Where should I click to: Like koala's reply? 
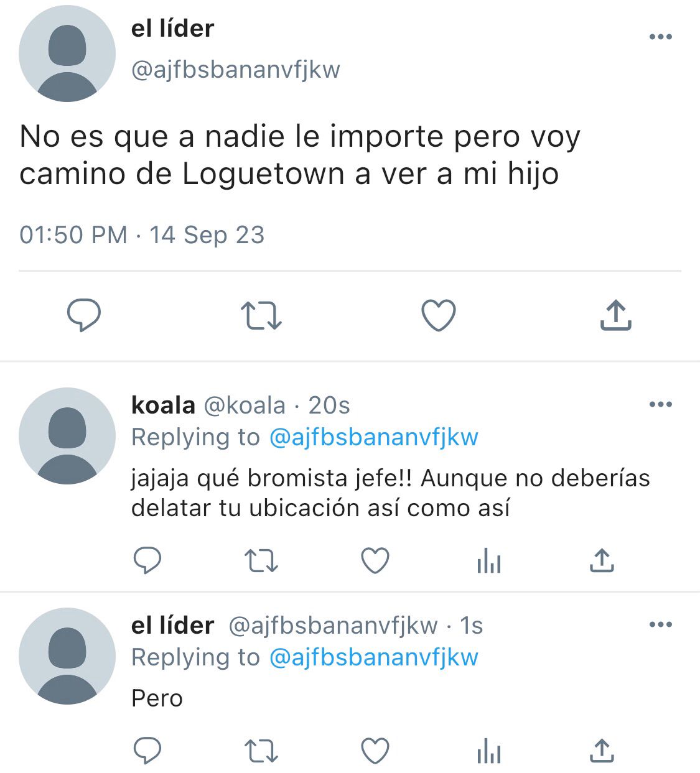(375, 560)
